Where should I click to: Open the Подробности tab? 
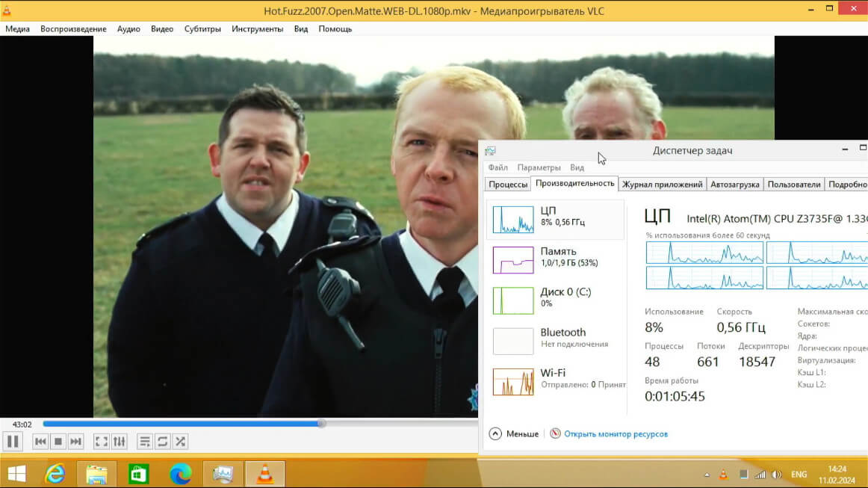pyautogui.click(x=847, y=185)
